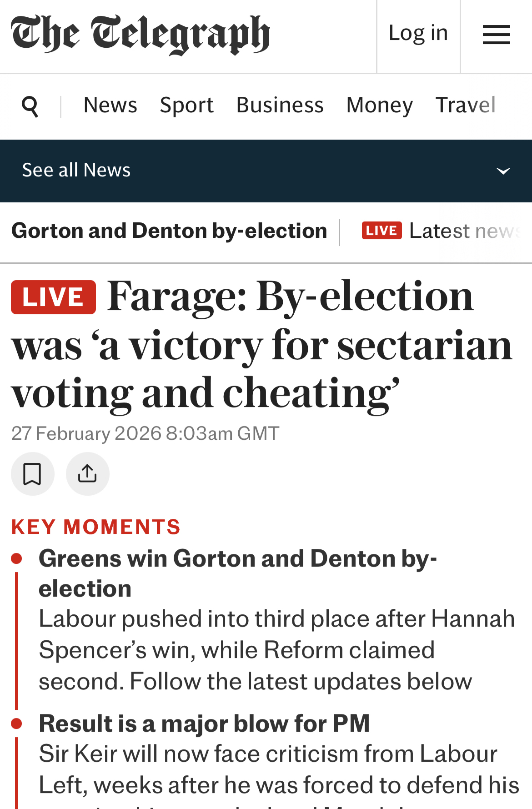Click the LIVE badge in headline
This screenshot has height=809, width=532.
pos(54,297)
